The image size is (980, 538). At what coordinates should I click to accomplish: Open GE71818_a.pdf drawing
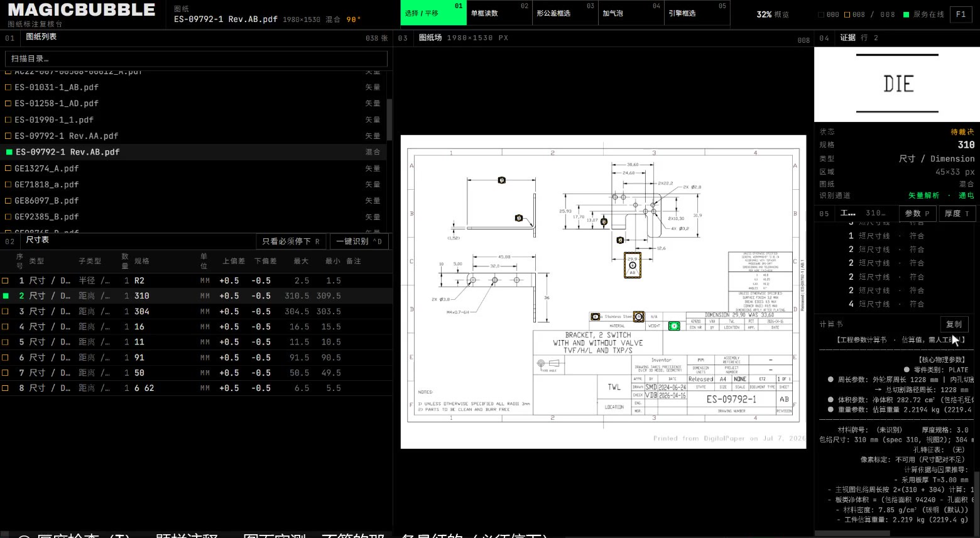pos(193,184)
